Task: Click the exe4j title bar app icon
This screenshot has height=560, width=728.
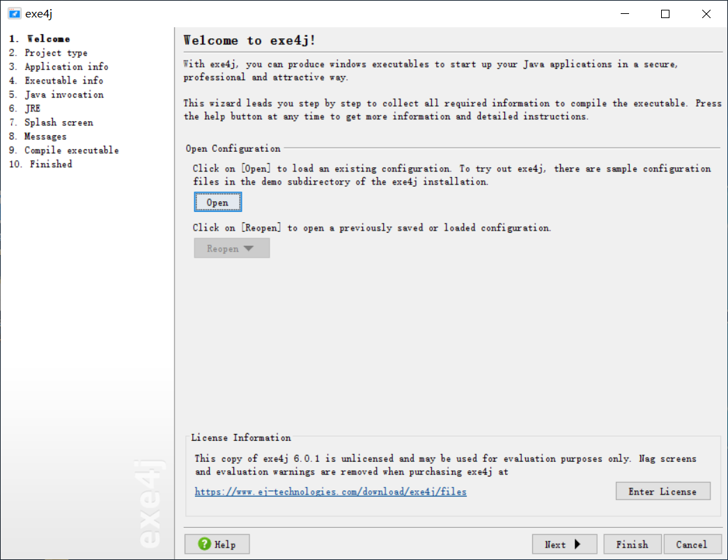Action: [x=14, y=14]
